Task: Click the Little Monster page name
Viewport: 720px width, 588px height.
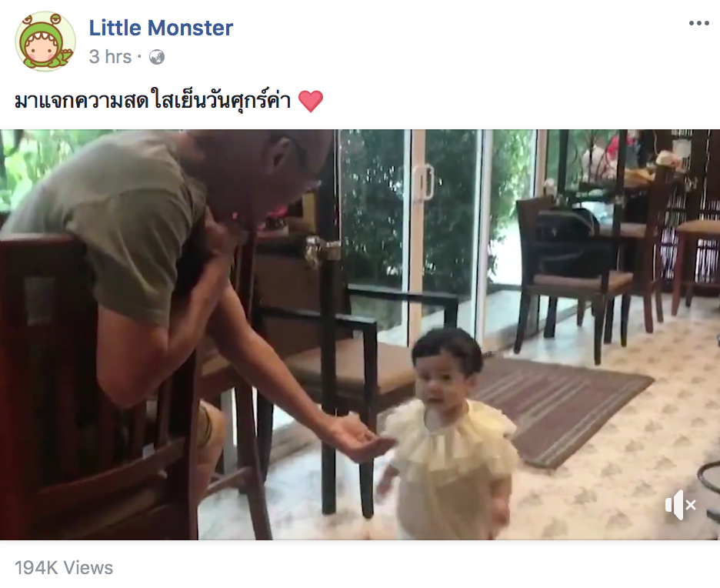Action: point(161,28)
